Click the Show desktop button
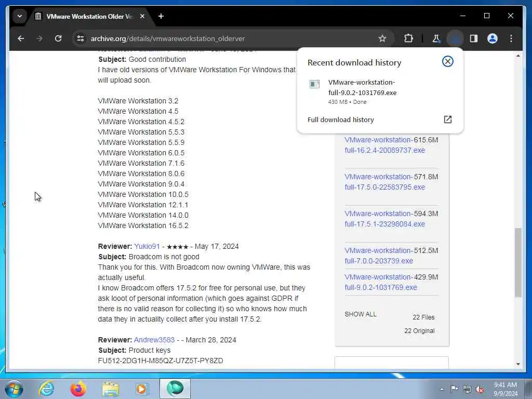The height and width of the screenshot is (399, 532). tap(528, 389)
